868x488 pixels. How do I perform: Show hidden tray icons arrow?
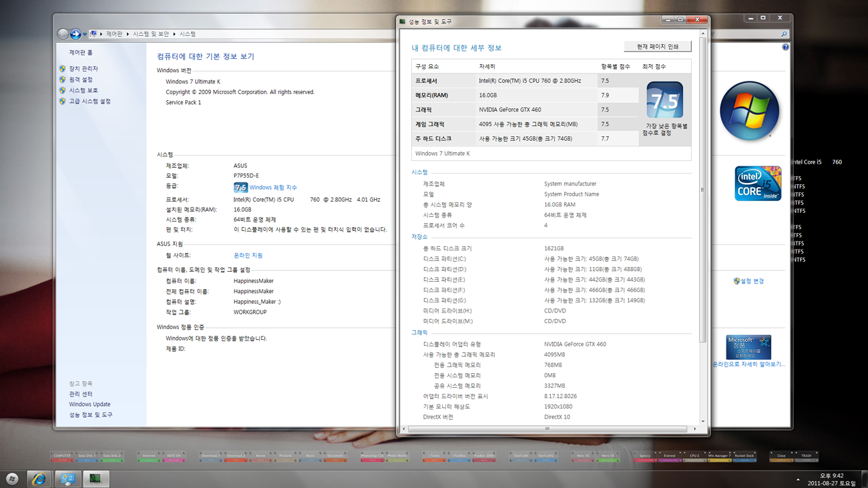(798, 479)
